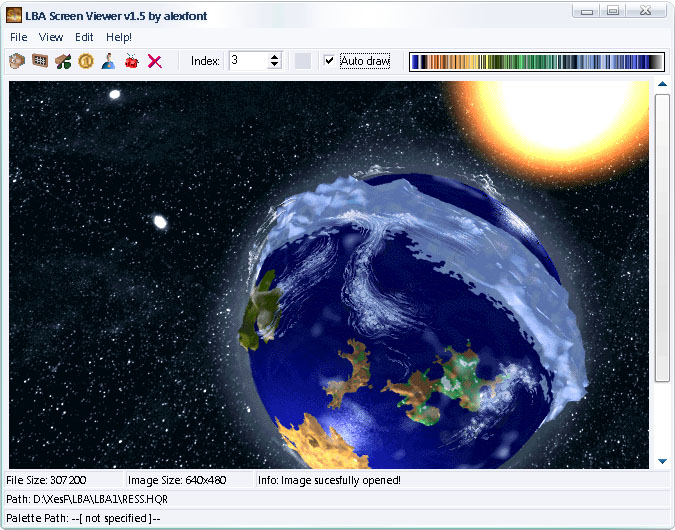Toggle the Auto draw checkbox
Viewport: 675px width, 530px height.
pos(329,61)
